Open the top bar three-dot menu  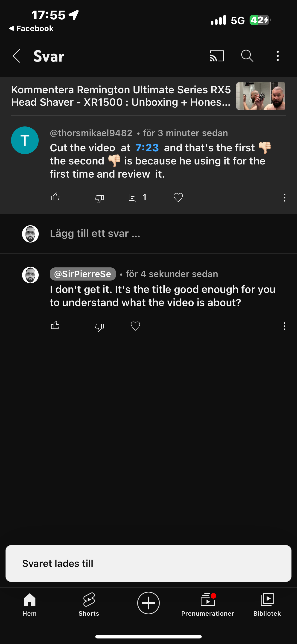(277, 56)
